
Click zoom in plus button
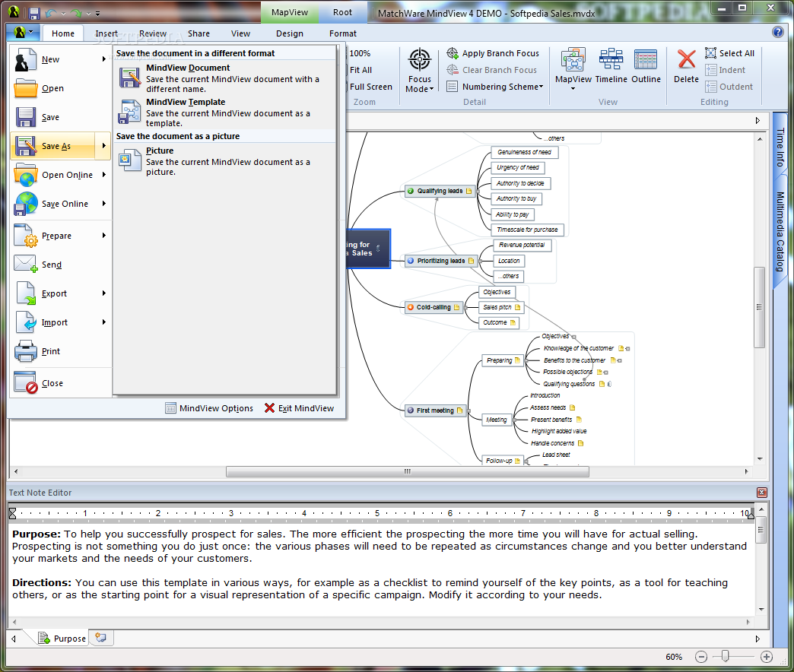pos(767,657)
